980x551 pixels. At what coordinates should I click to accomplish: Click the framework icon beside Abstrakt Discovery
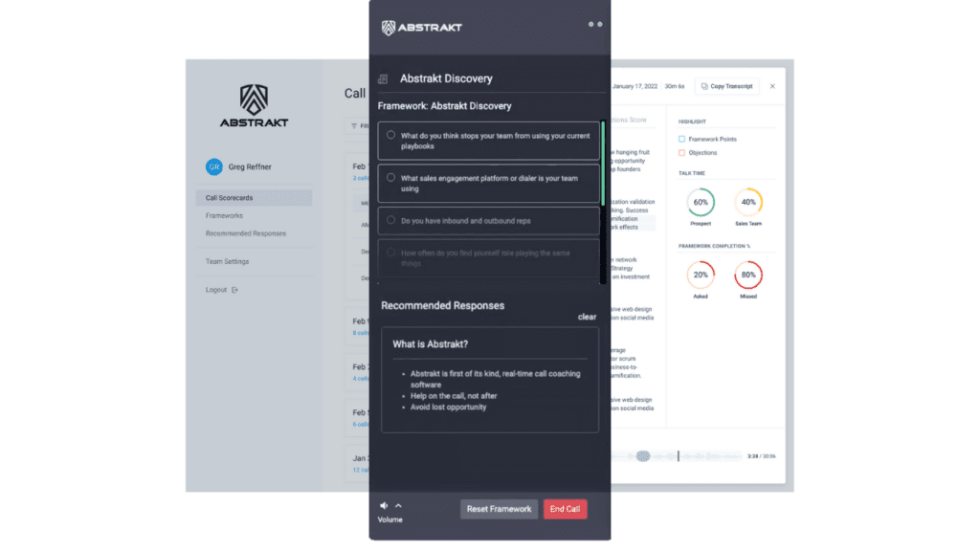coord(383,78)
